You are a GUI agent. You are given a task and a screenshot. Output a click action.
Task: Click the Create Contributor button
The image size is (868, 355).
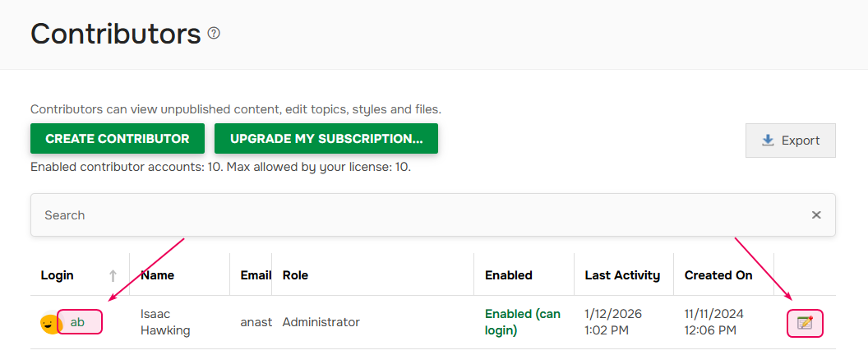pos(118,139)
